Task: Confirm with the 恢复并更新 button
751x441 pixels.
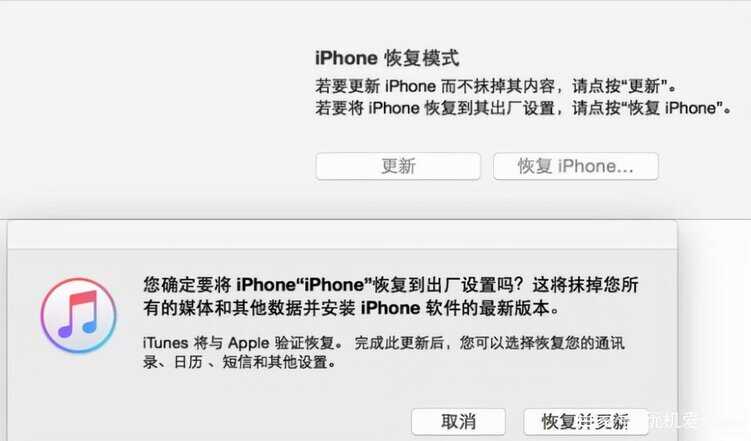Action: pos(586,422)
